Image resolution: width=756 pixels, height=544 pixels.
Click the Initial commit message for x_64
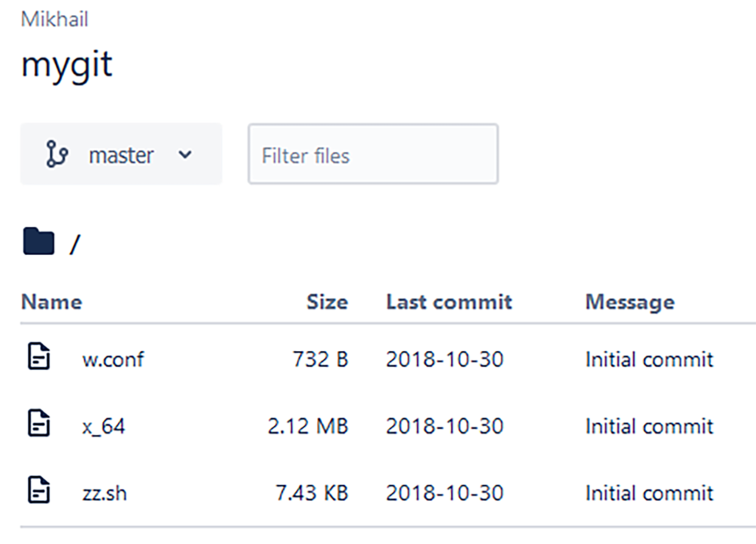coord(649,426)
